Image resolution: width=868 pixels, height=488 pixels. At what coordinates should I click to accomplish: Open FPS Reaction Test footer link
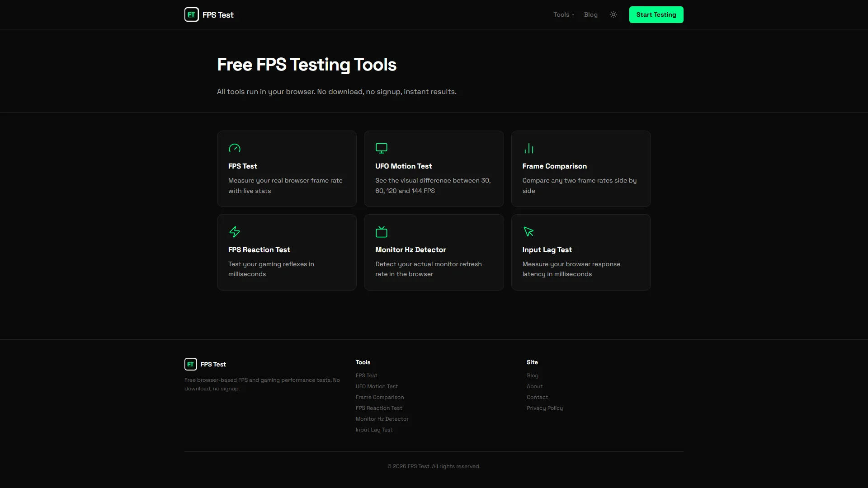click(x=379, y=408)
